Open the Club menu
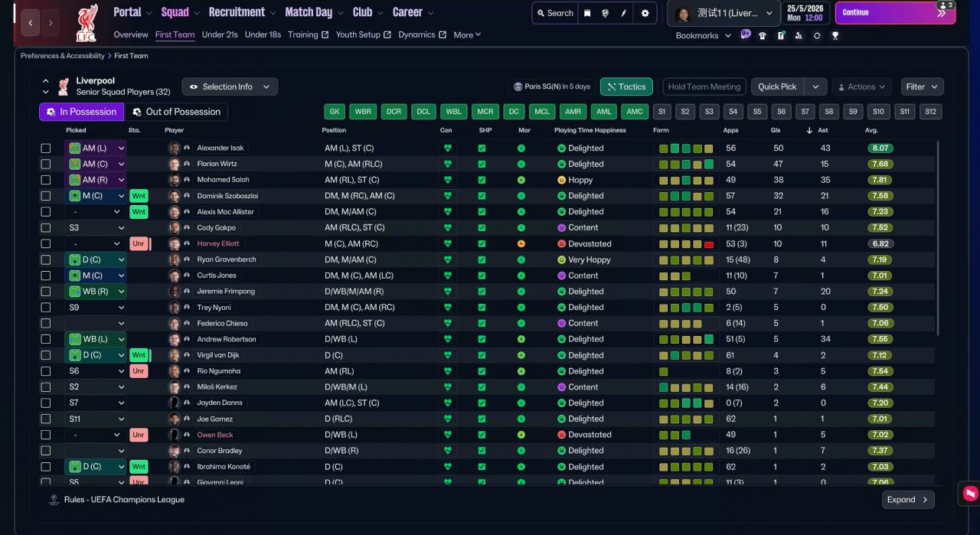 coord(367,12)
